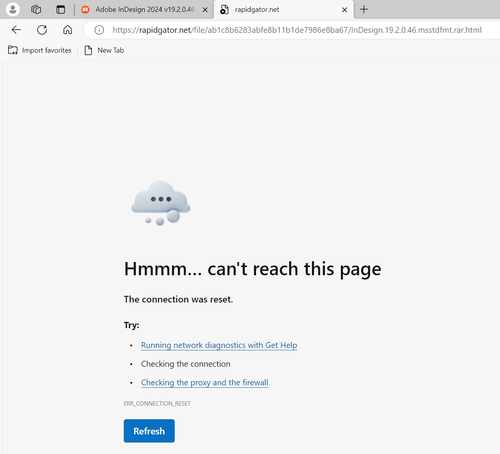Close the rapidgator.net tab
Screen dimensions: 500x454
[344, 10]
